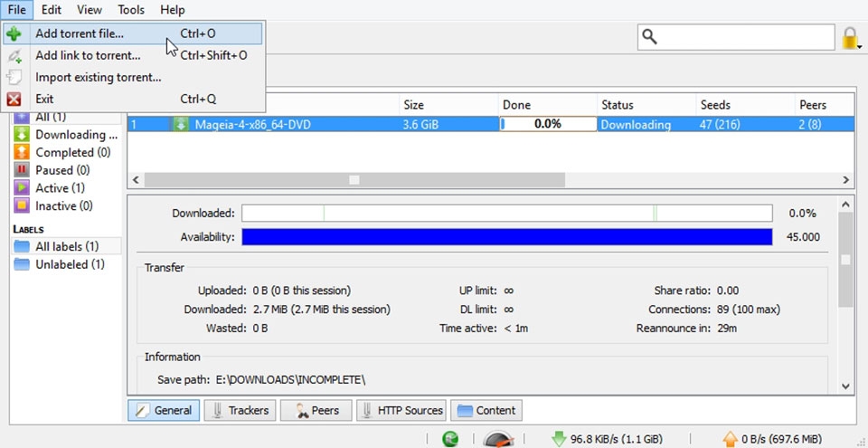Open the File menu
The image size is (868, 448).
click(16, 9)
